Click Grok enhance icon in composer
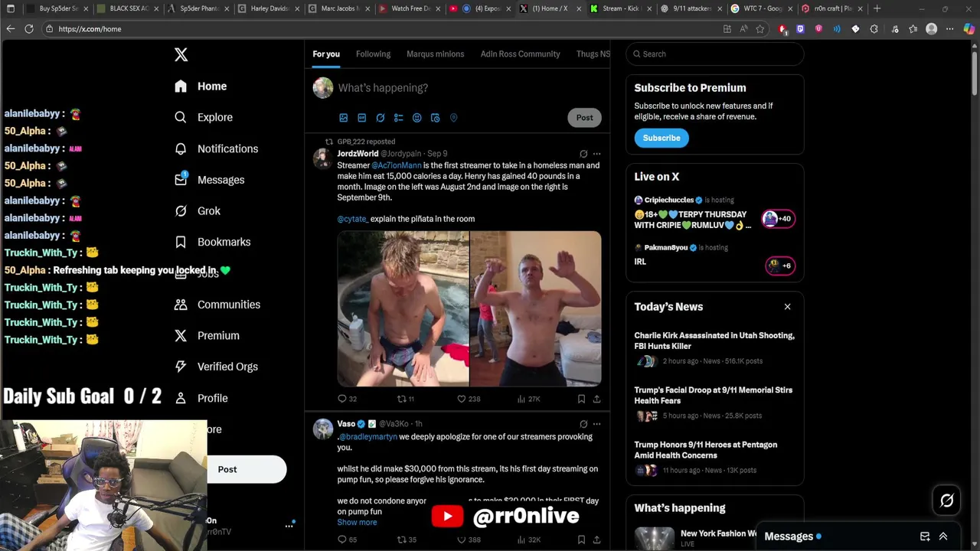980x551 pixels. click(x=380, y=118)
